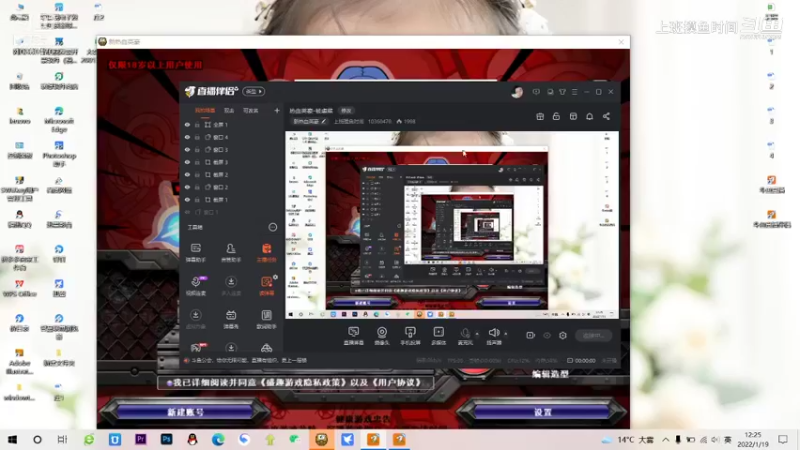Hide the 窗口 4 source with its eye icon

(x=187, y=137)
